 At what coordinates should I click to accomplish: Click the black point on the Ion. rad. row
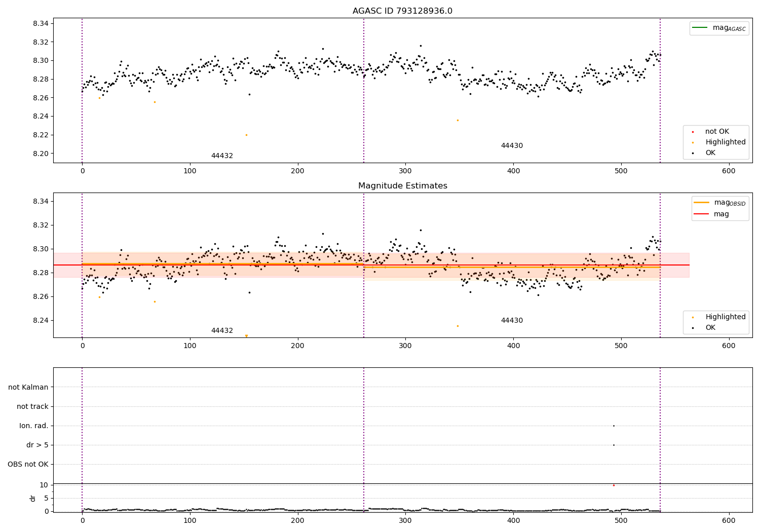point(614,426)
